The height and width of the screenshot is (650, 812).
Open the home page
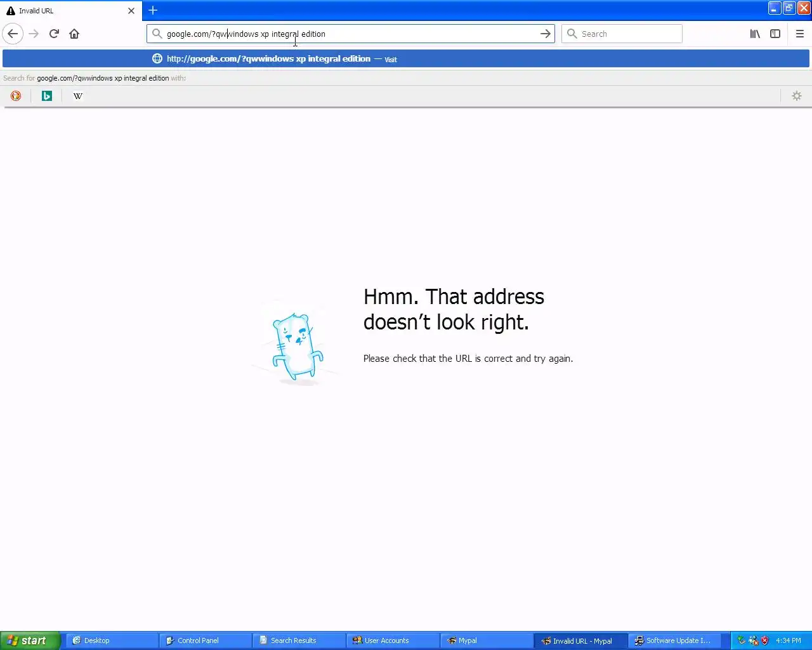point(74,34)
